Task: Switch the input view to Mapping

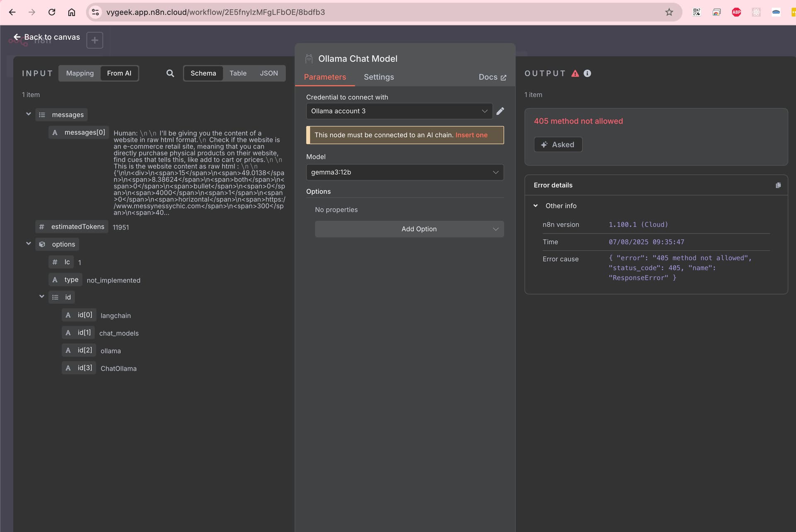Action: 80,73
